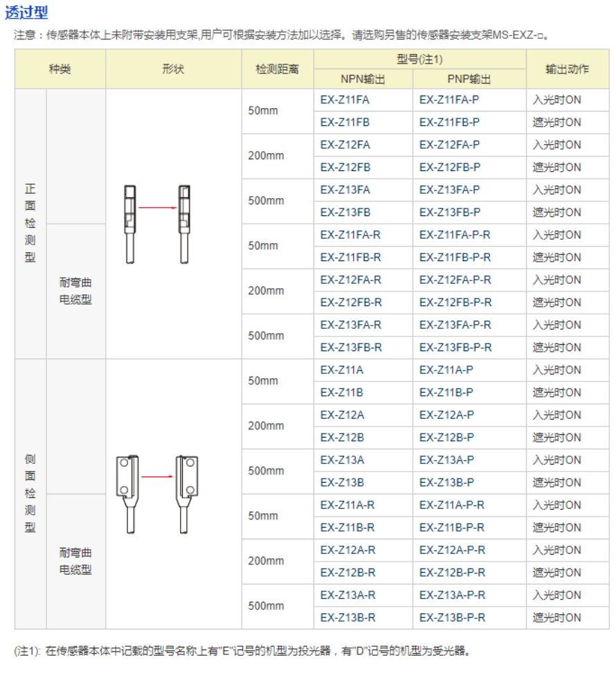Select the NPN输出 column header

[x=363, y=79]
